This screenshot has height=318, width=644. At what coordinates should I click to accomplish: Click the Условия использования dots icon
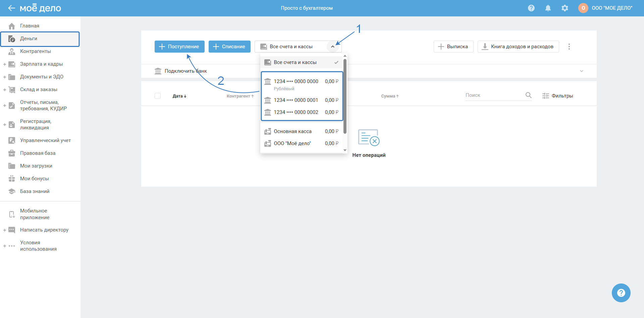(12, 246)
